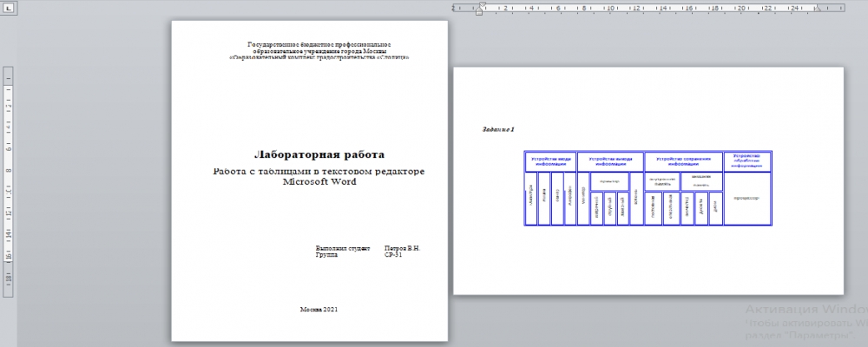Click the «принтер» table cell
This screenshot has width=868, height=347.
(609, 181)
